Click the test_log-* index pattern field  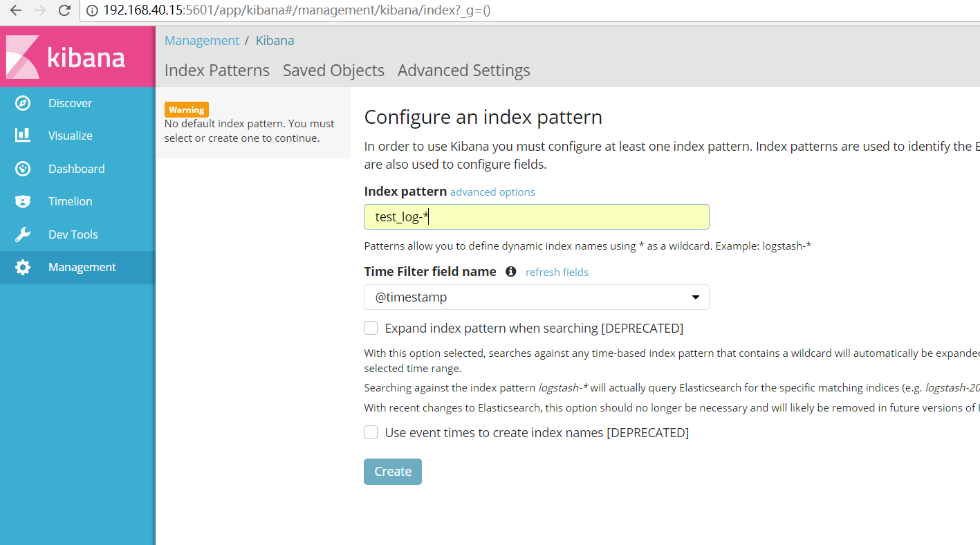(537, 216)
